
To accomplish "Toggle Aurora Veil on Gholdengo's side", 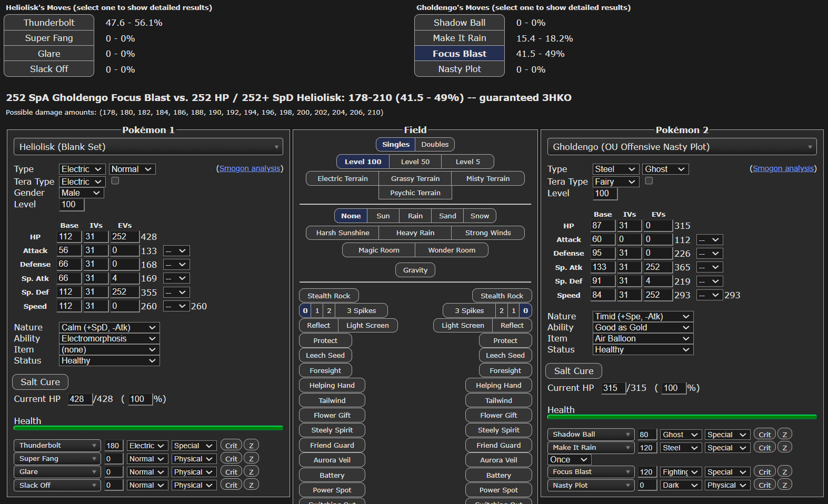I will [498, 460].
